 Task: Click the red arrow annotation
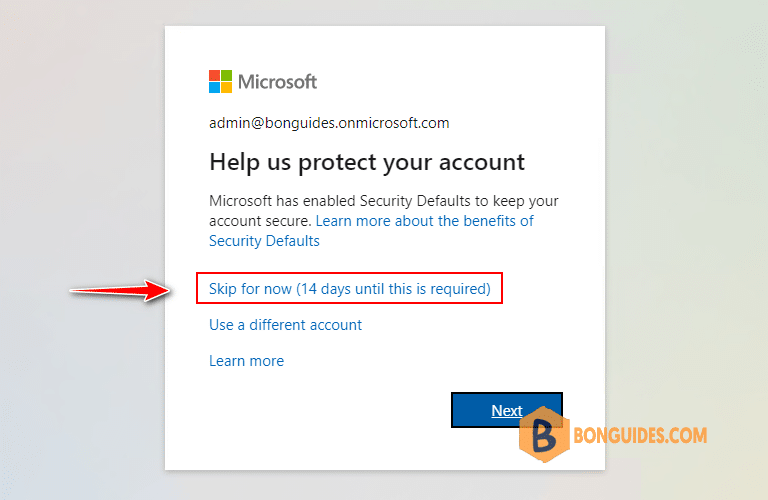coord(120,290)
